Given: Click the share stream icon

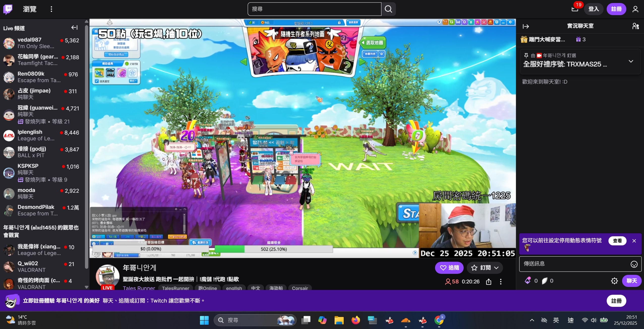Looking at the screenshot, I should [x=488, y=281].
